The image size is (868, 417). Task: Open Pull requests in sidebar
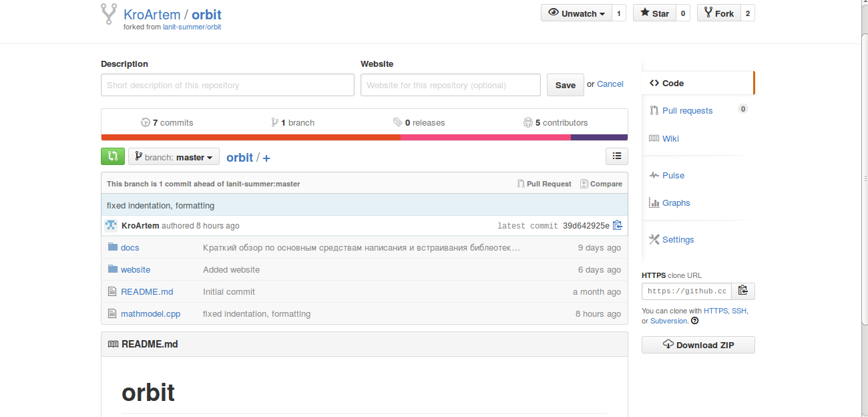pyautogui.click(x=687, y=110)
